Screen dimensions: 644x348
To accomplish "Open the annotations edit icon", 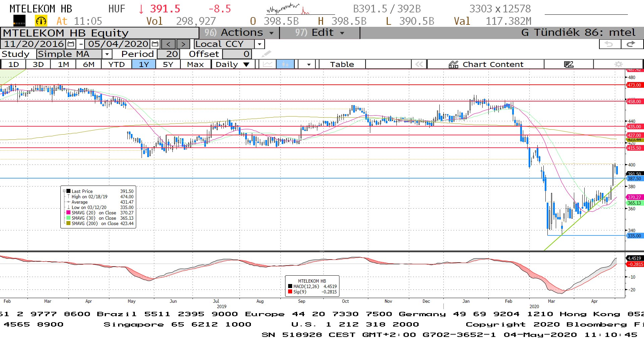I will tap(569, 64).
